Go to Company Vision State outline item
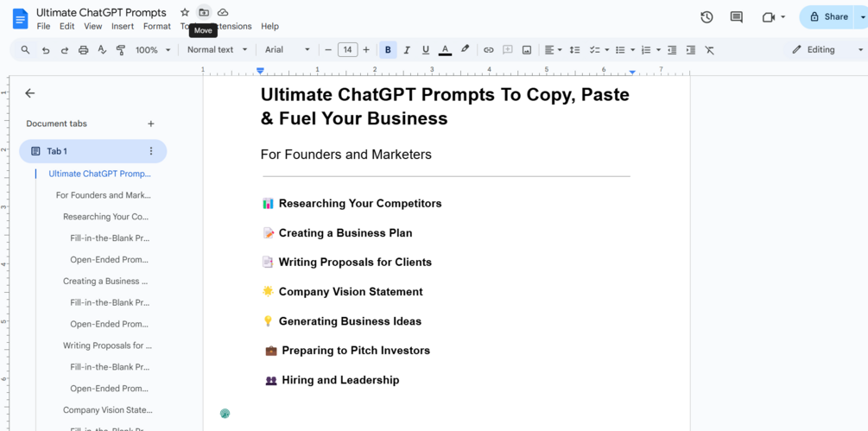Screen dimensions: 868x431 pyautogui.click(x=107, y=410)
